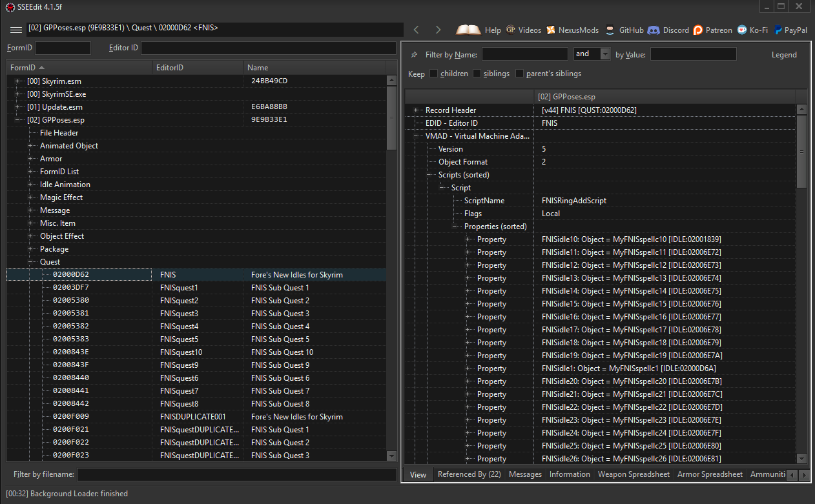Focus the Editor ID input field
815x504 pixels.
[268, 48]
